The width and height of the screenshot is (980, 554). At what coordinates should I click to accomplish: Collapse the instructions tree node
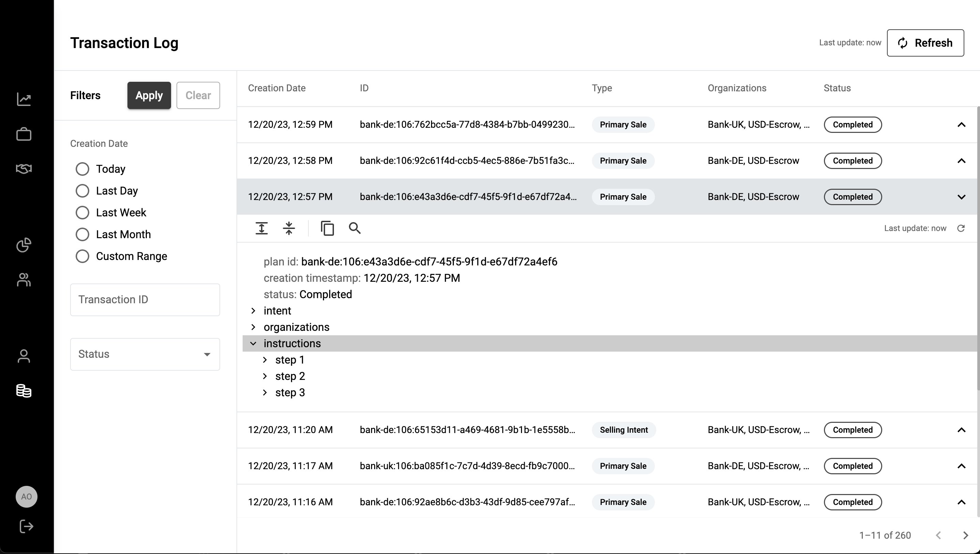point(254,343)
